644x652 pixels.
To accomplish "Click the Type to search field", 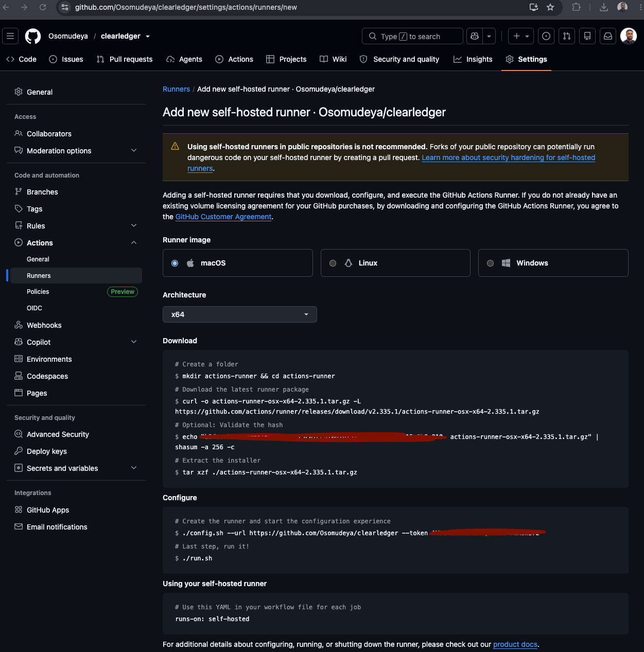I will tap(412, 36).
